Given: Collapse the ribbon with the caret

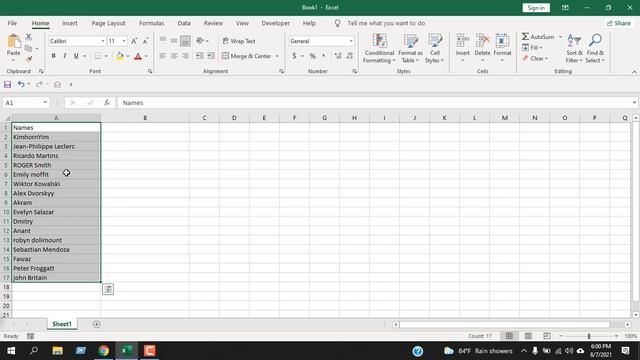Looking at the screenshot, I should [x=634, y=72].
